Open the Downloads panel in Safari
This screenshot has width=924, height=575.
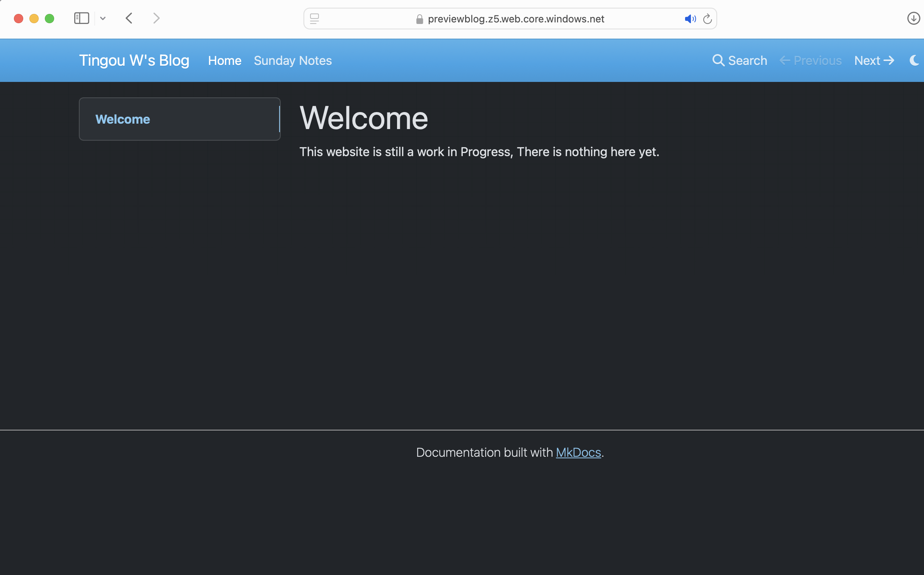pos(913,18)
